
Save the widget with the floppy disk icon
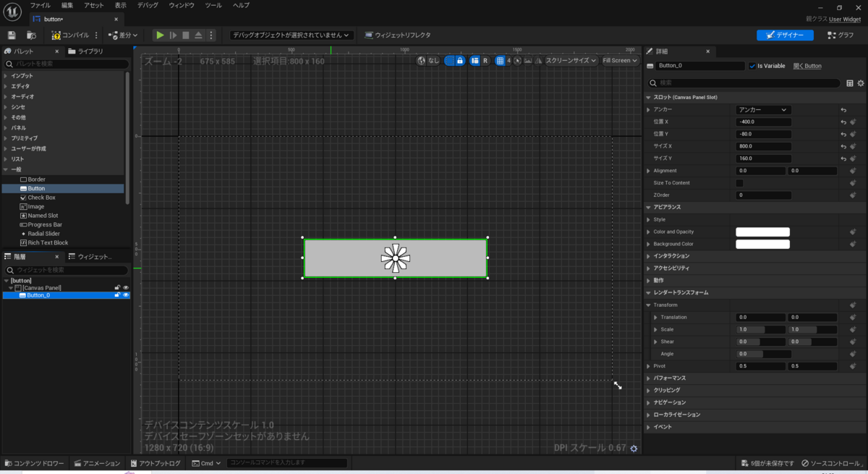point(12,35)
